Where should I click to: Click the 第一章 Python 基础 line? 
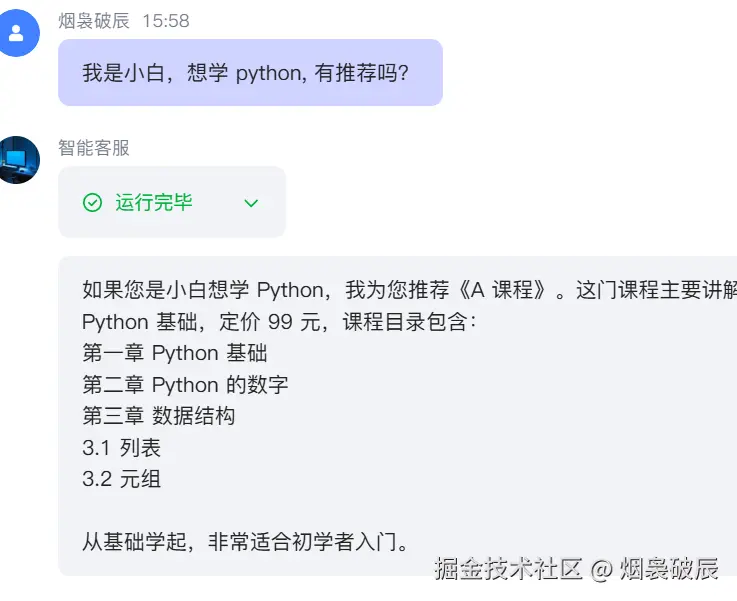pos(174,353)
